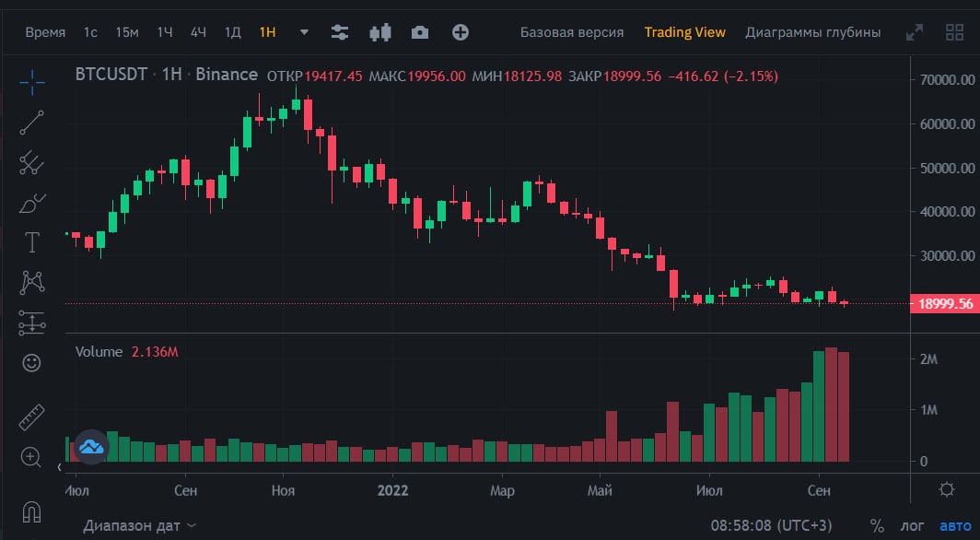
Task: Take a chart snapshot with camera icon
Action: 420,32
